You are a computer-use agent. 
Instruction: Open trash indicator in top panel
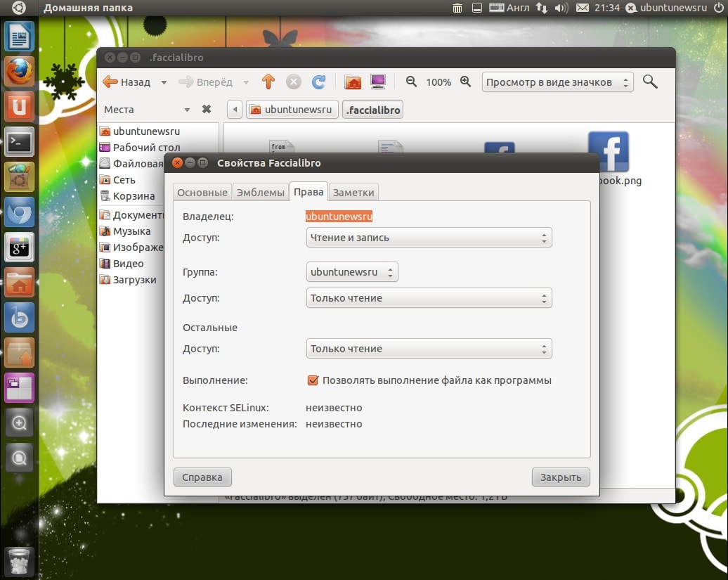[457, 8]
